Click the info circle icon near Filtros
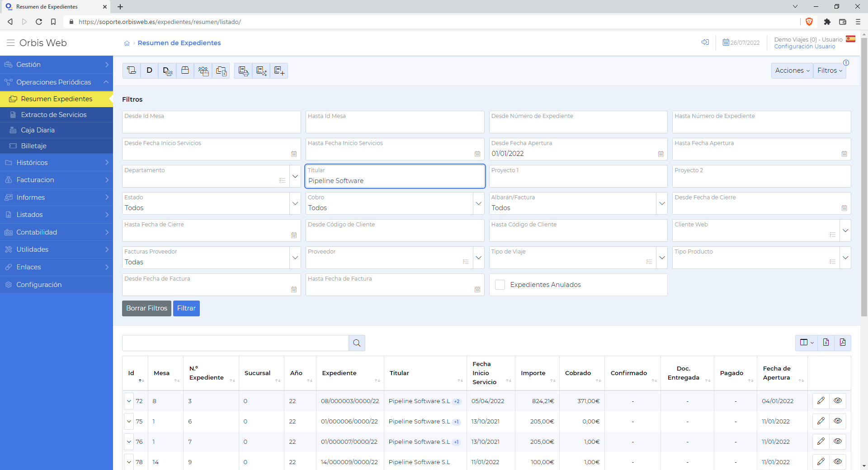The width and height of the screenshot is (868, 470). 846,63
